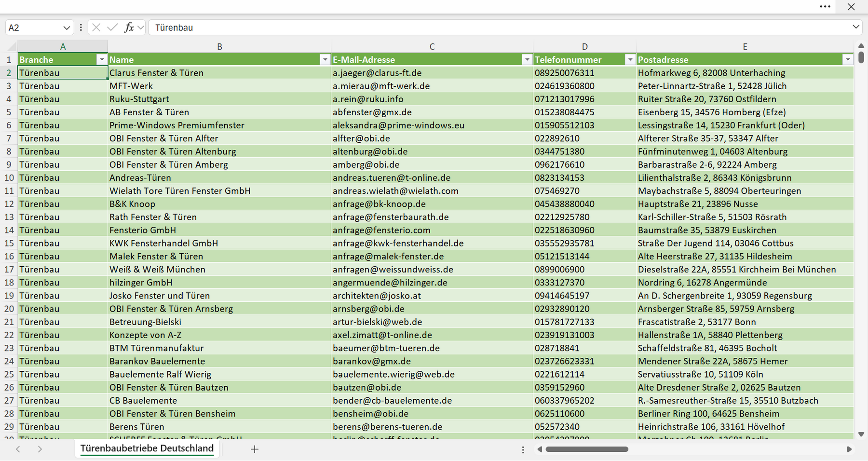The height and width of the screenshot is (461, 868).
Task: Click the formula bar input containing Türenbau
Action: (x=499, y=27)
